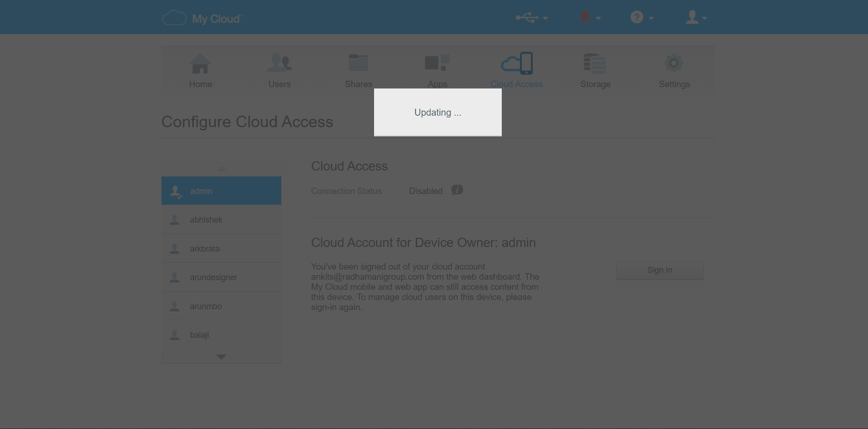The height and width of the screenshot is (429, 868).
Task: Click the connection status info icon
Action: click(x=457, y=190)
